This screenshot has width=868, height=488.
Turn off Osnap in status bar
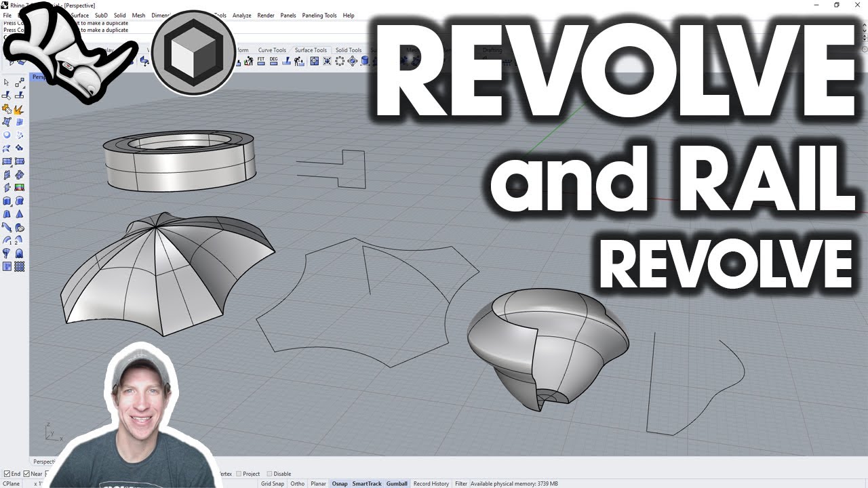340,483
